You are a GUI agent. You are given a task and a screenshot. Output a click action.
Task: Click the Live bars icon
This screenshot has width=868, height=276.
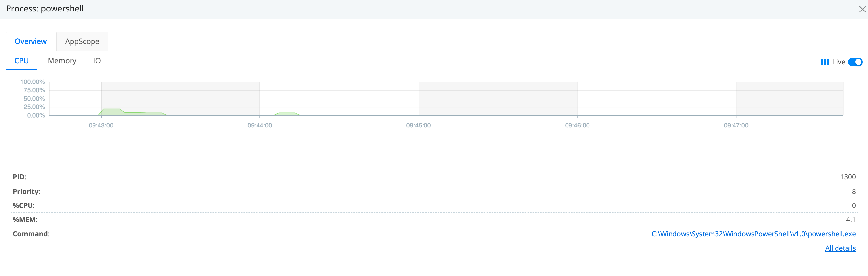pos(824,62)
